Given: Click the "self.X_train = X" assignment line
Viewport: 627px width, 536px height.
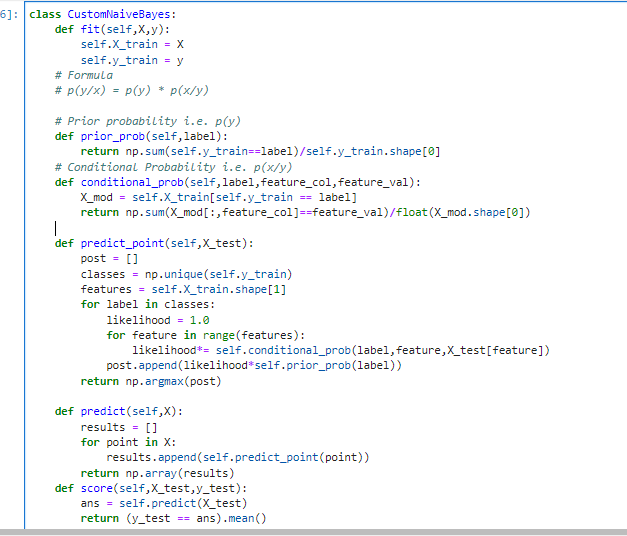Looking at the screenshot, I should (132, 44).
